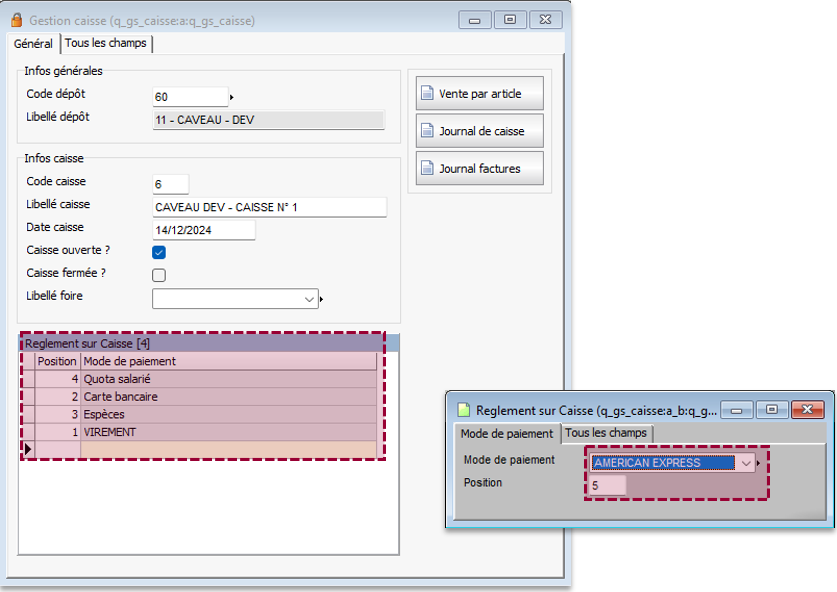Viewport: 837px width, 592px height.
Task: Click the Position input field containing 5
Action: 608,485
